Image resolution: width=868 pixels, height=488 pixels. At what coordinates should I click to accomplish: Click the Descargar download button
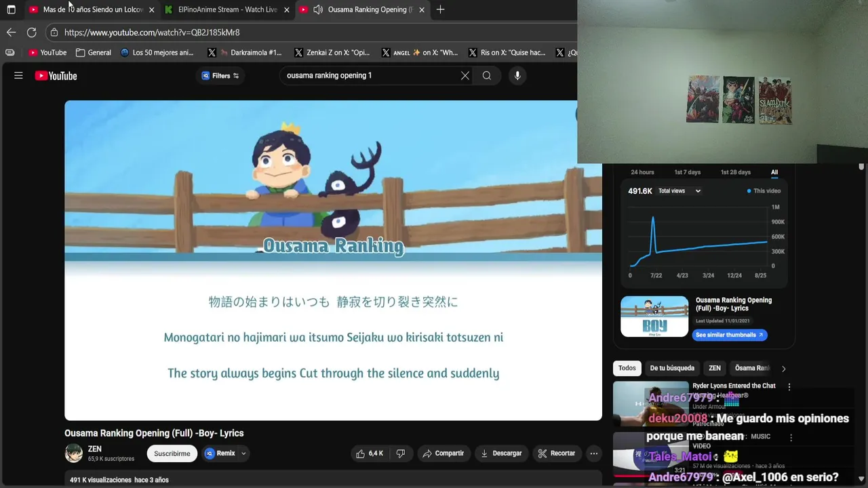(x=501, y=453)
